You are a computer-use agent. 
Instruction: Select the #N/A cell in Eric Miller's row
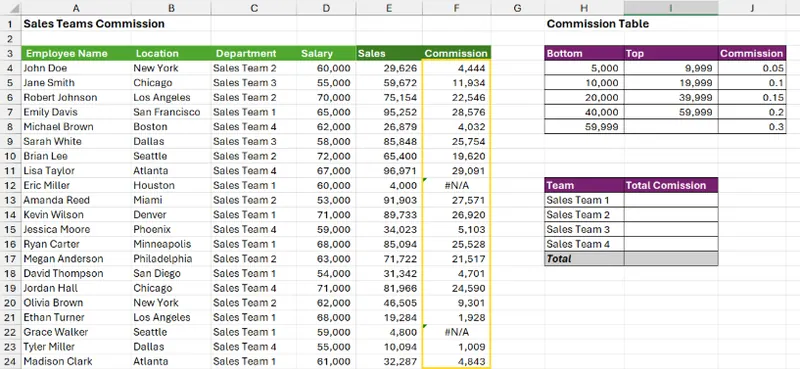456,185
